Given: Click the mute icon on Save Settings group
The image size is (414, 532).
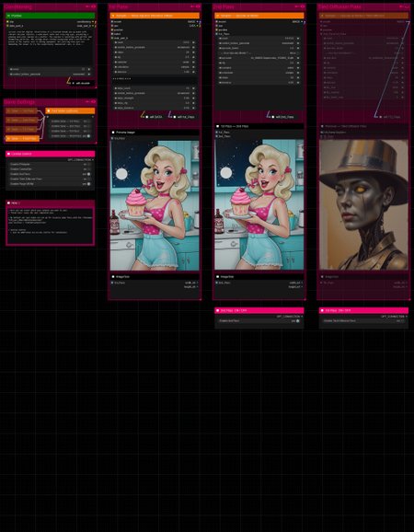Looking at the screenshot, I should coord(87,102).
